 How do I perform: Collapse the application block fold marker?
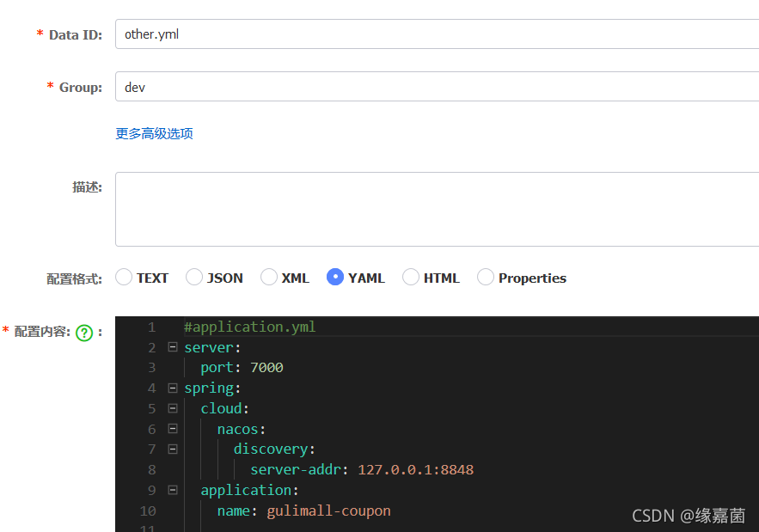[172, 490]
